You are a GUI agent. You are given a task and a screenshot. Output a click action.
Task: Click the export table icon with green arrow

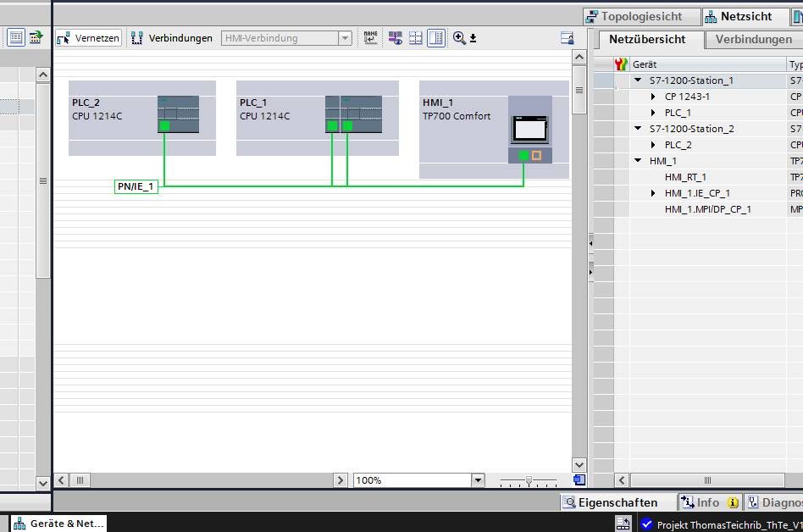(x=36, y=37)
